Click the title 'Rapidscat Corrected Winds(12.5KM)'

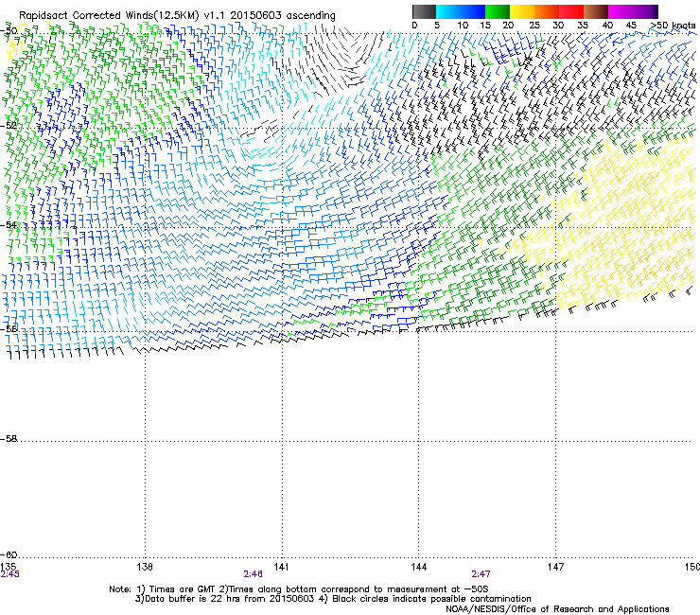pos(109,15)
